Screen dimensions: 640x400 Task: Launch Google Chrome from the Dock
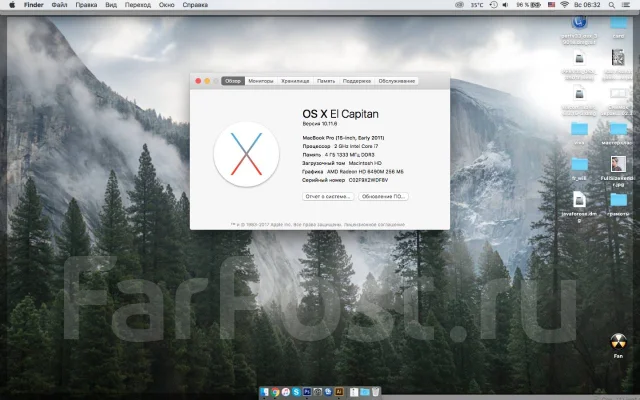point(276,392)
